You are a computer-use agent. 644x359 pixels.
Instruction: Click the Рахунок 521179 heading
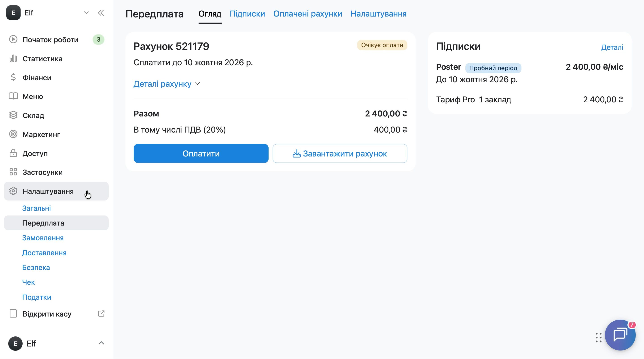point(171,46)
